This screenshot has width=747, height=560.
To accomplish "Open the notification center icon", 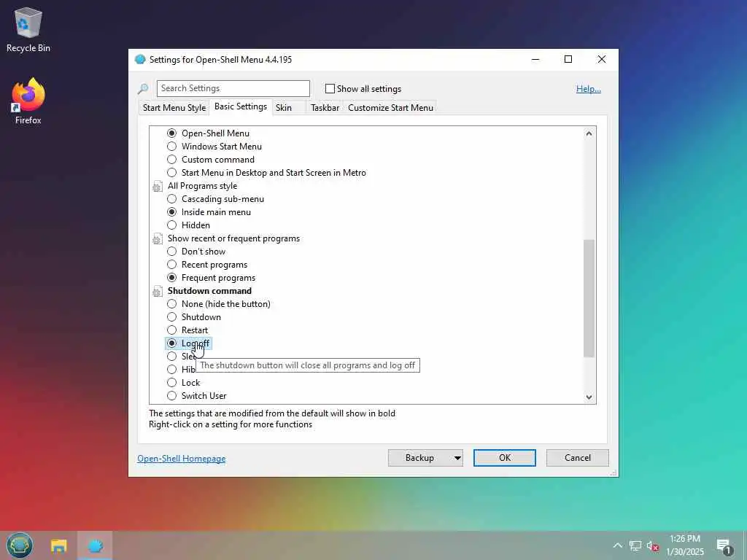I will 724,546.
